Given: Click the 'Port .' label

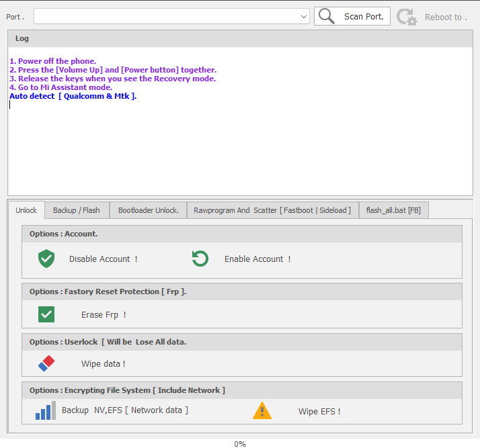Looking at the screenshot, I should (x=15, y=17).
